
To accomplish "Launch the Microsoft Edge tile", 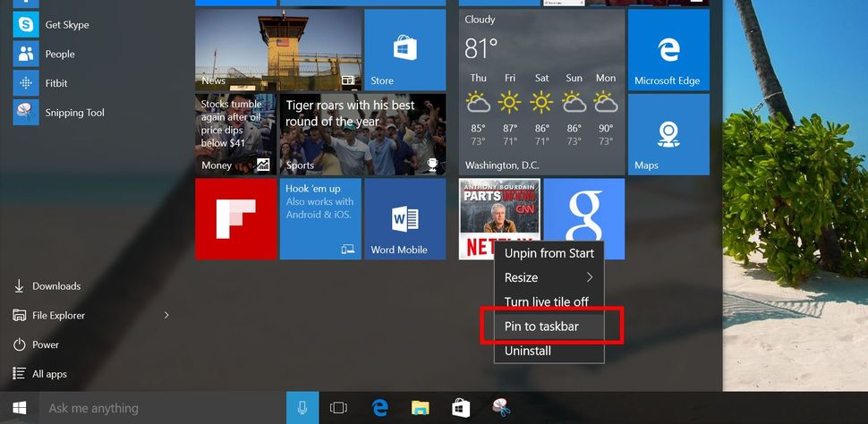I will click(668, 50).
